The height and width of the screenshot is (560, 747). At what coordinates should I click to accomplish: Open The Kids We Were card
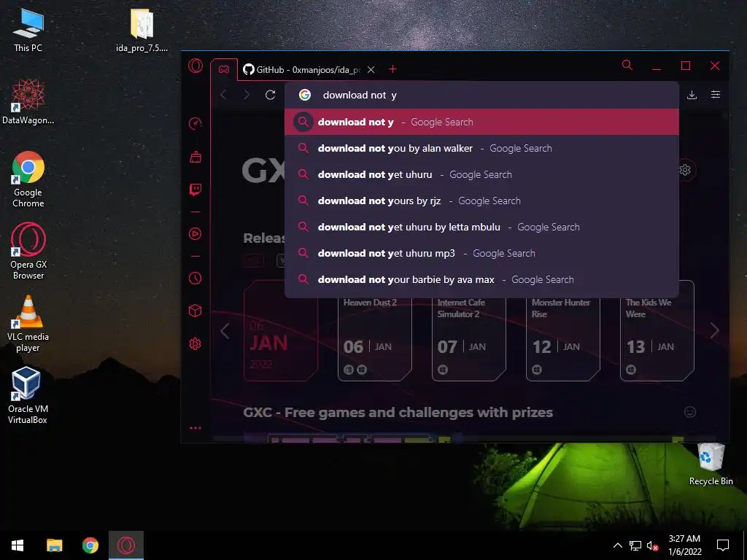tap(657, 331)
